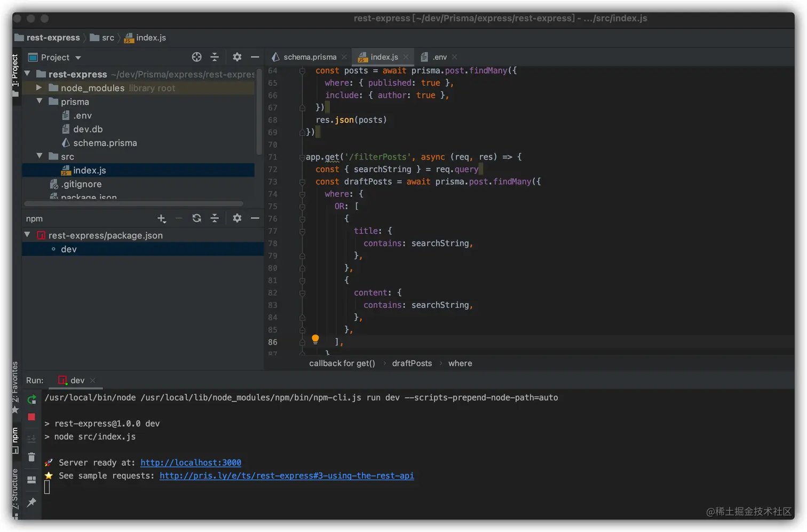The image size is (807, 532).
Task: Open Project panel settings gear
Action: pos(237,57)
